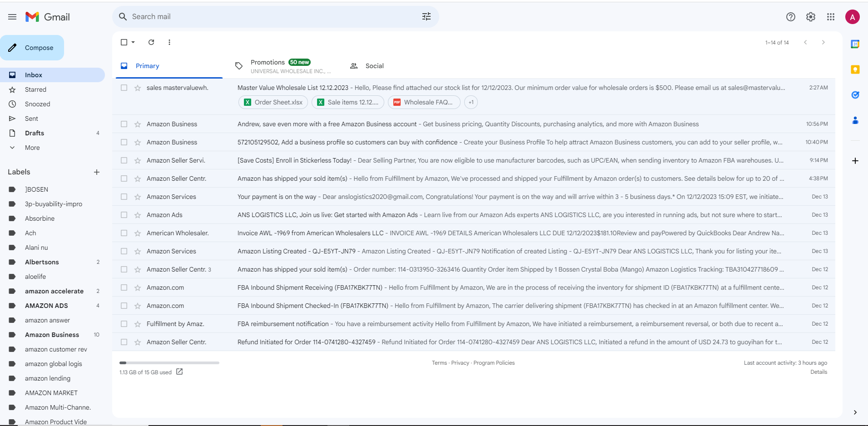Check the FBA Inbound Shipment Receiving email

pyautogui.click(x=124, y=287)
